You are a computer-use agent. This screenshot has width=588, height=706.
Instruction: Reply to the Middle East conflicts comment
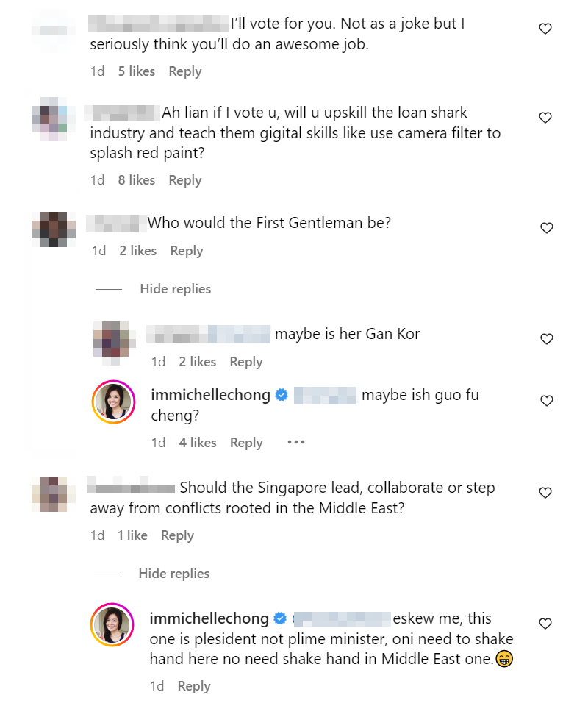tap(177, 535)
